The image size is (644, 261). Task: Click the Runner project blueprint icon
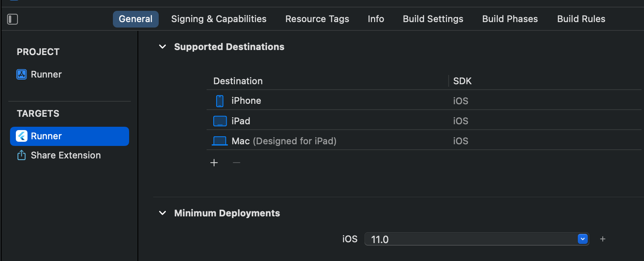[x=21, y=75]
